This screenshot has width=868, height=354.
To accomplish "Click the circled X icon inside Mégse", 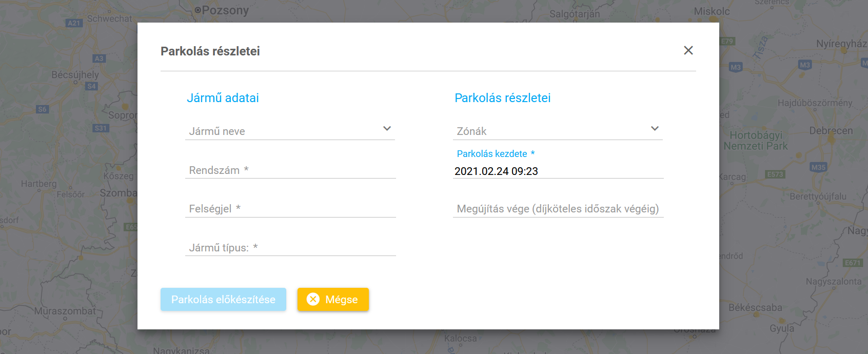I will [x=313, y=299].
